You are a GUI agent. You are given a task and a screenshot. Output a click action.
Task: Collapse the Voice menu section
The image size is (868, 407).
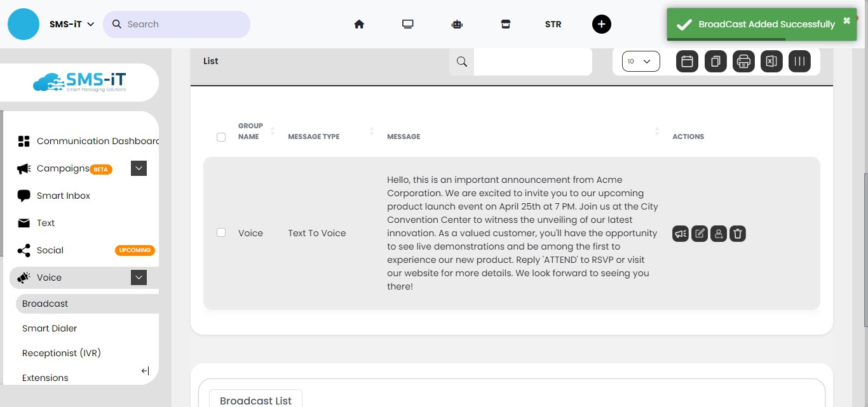coord(139,277)
